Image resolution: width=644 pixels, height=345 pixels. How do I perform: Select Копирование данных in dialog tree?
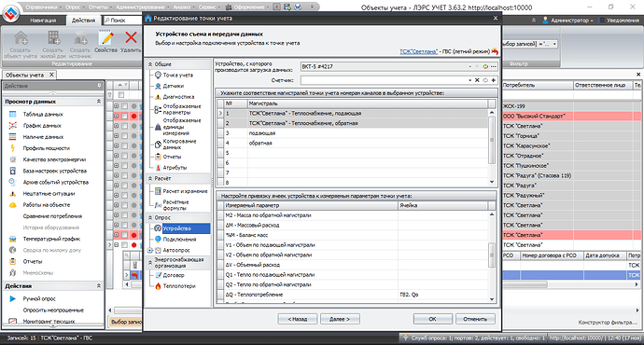coord(179,144)
